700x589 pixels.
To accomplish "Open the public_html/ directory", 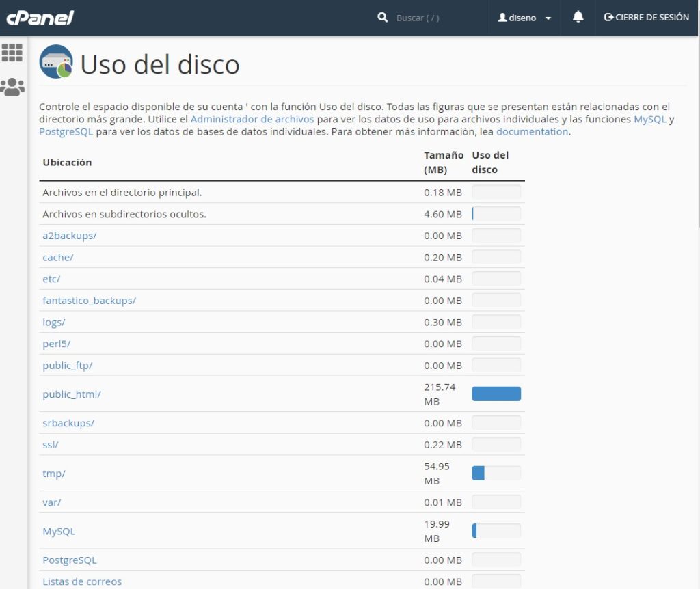I will point(72,394).
